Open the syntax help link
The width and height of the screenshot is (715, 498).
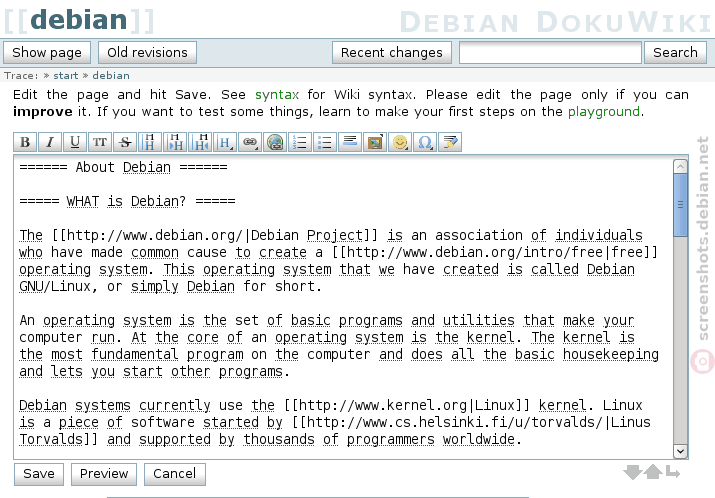[x=277, y=94]
